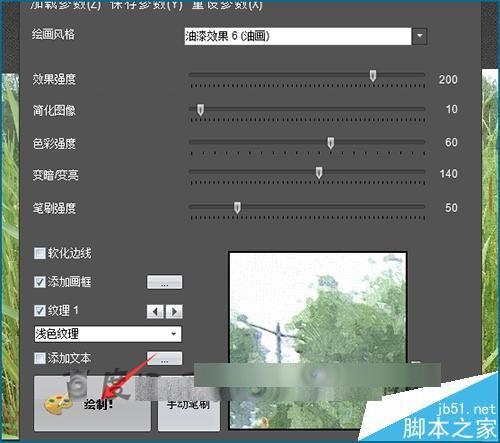Select previous texture with left arrow
Viewport: 500px width, 443px height.
(x=155, y=312)
